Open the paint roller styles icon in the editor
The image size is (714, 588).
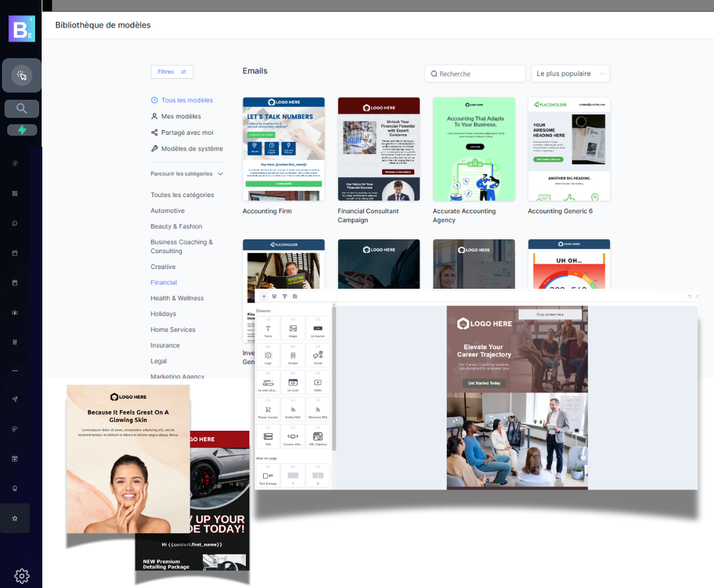tap(284, 296)
